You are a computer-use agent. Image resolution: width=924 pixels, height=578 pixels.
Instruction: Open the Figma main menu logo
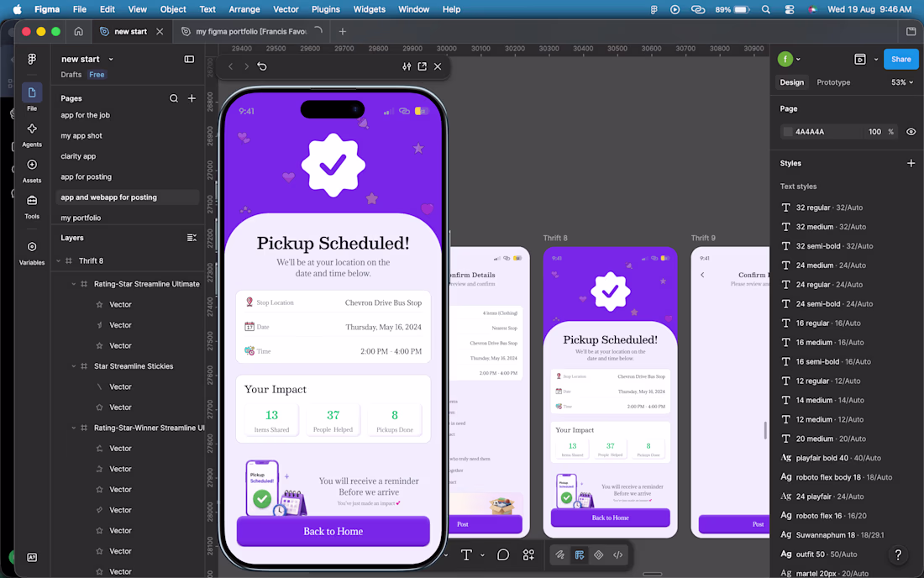32,59
